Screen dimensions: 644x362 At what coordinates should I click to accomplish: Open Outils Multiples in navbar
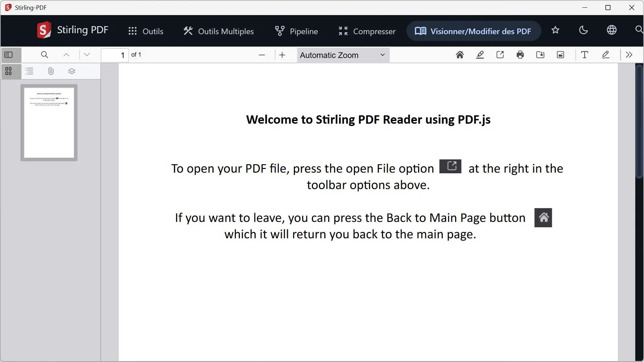coord(219,31)
